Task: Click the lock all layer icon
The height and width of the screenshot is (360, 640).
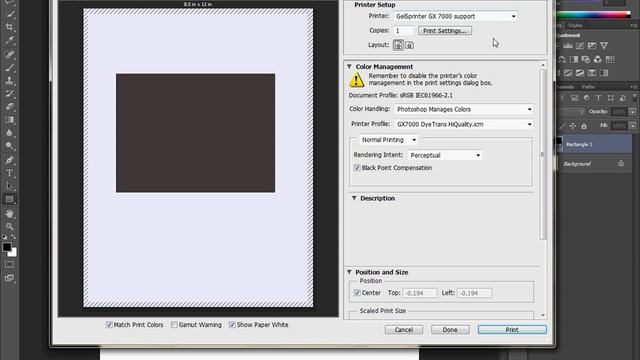Action: [x=584, y=126]
